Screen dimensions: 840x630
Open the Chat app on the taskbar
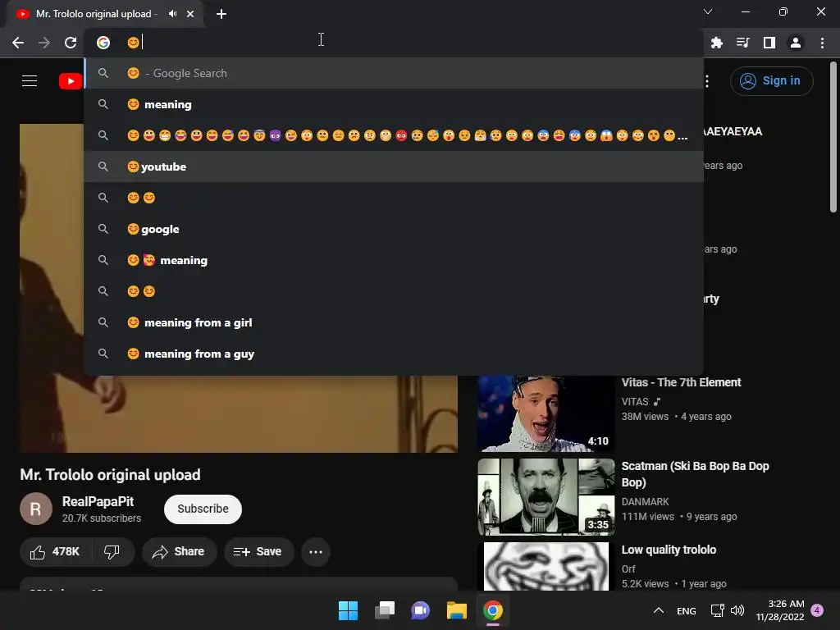[x=421, y=610]
